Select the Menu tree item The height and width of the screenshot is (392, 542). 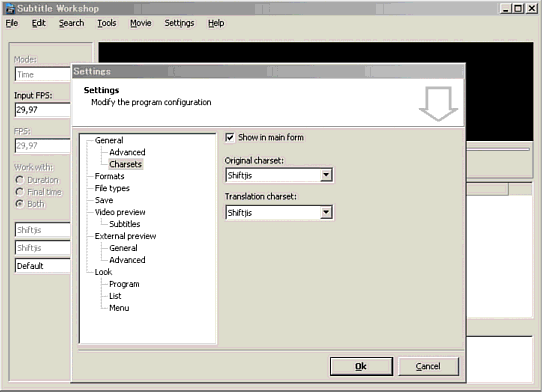point(119,308)
